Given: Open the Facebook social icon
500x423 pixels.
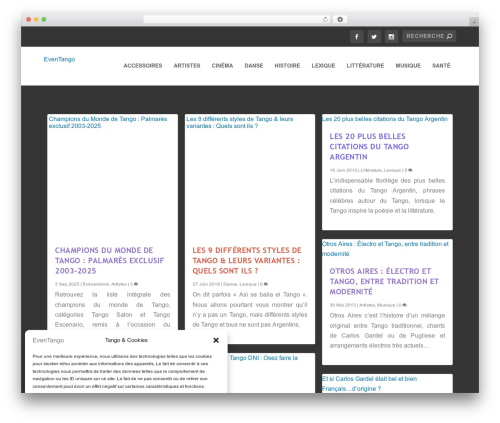Looking at the screenshot, I should pyautogui.click(x=356, y=36).
